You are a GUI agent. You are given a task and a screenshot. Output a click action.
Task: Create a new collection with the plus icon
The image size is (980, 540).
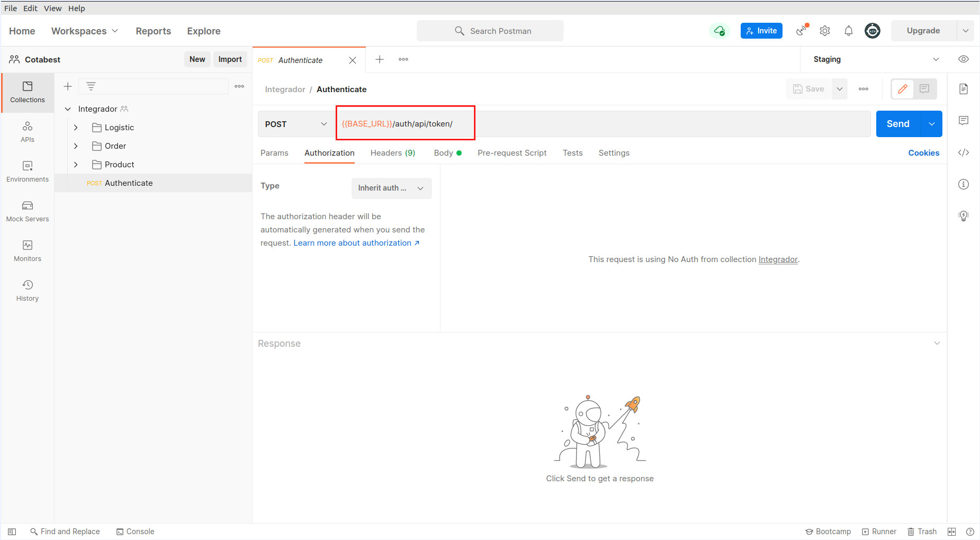pyautogui.click(x=68, y=86)
